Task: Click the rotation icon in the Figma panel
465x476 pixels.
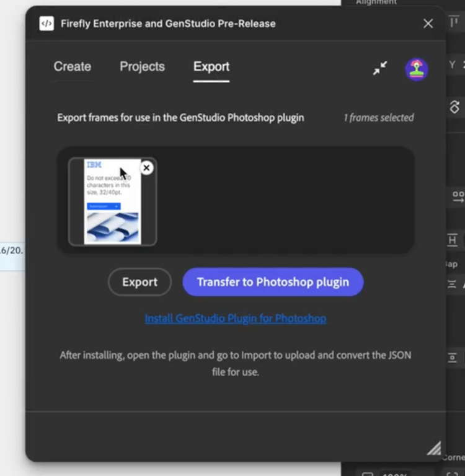Action: pos(454,107)
